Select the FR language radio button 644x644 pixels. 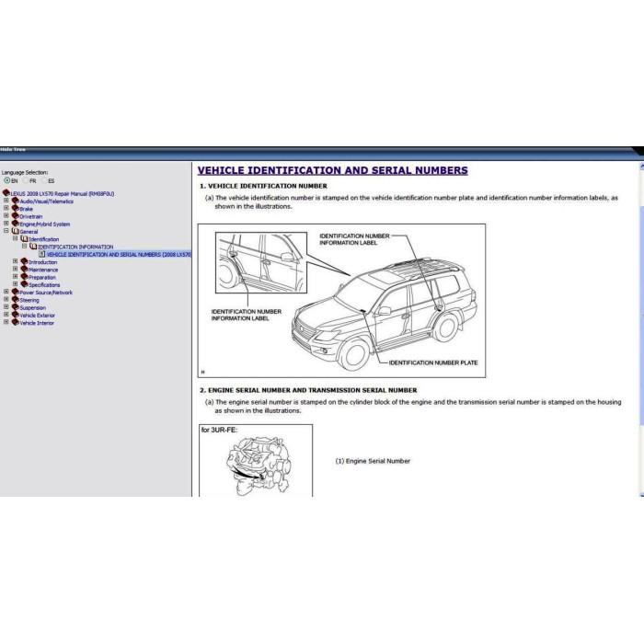coord(26,180)
